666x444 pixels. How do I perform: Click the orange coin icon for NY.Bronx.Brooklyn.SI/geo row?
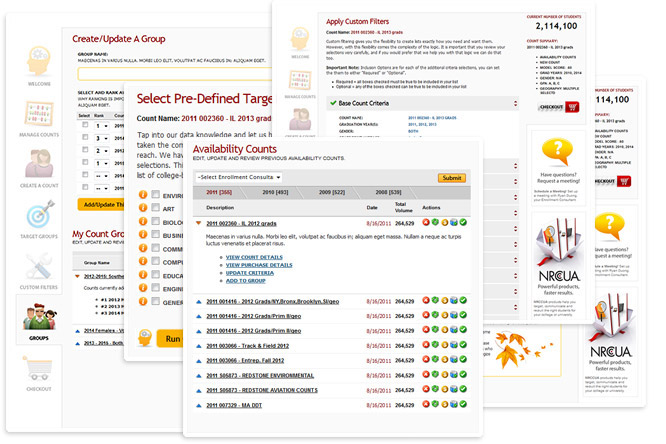point(444,300)
